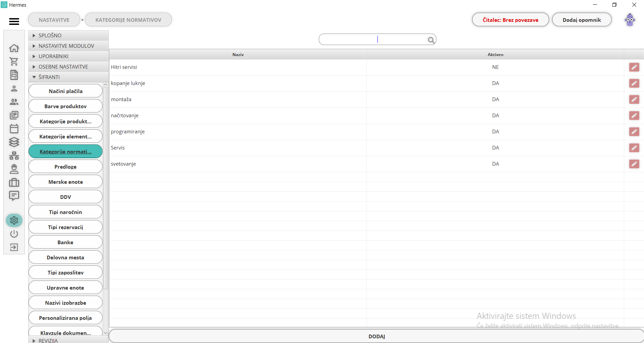The width and height of the screenshot is (644, 343).
Task: Open the single person sidebar icon
Action: tap(14, 88)
